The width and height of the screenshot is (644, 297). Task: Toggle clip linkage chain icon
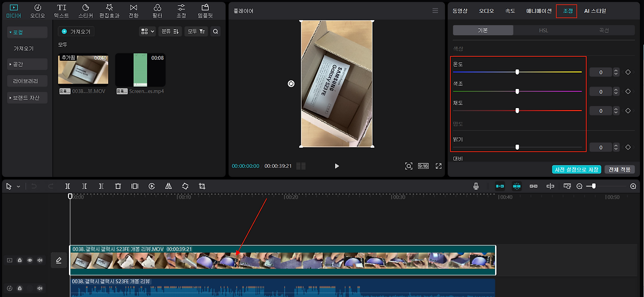point(533,186)
